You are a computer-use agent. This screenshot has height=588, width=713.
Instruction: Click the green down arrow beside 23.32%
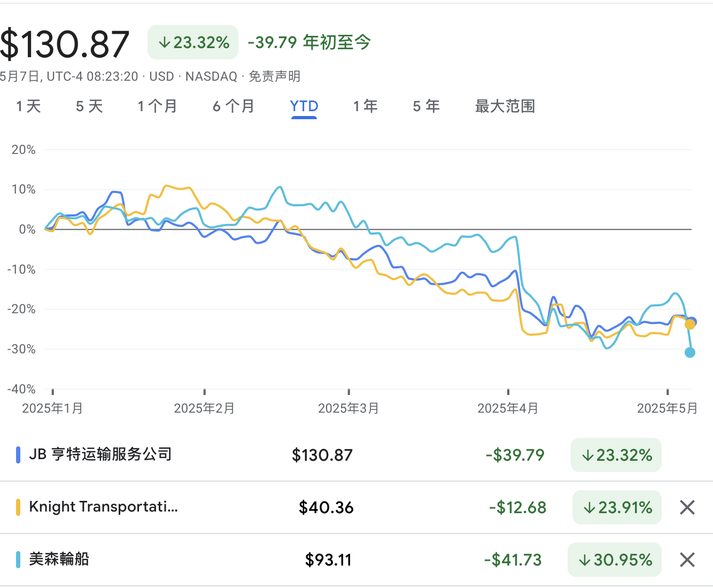[x=164, y=42]
